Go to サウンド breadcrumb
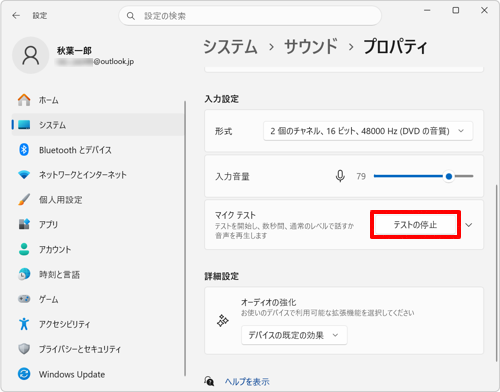Viewport: 500px width, 392px height. pos(311,46)
